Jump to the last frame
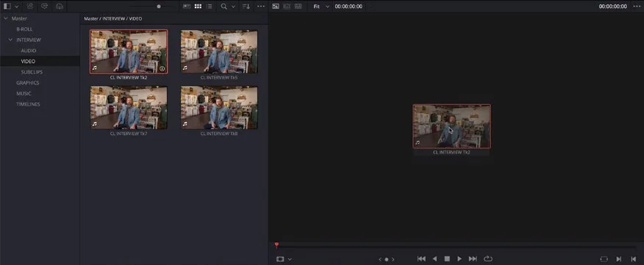This screenshot has width=644, height=265. [x=473, y=259]
